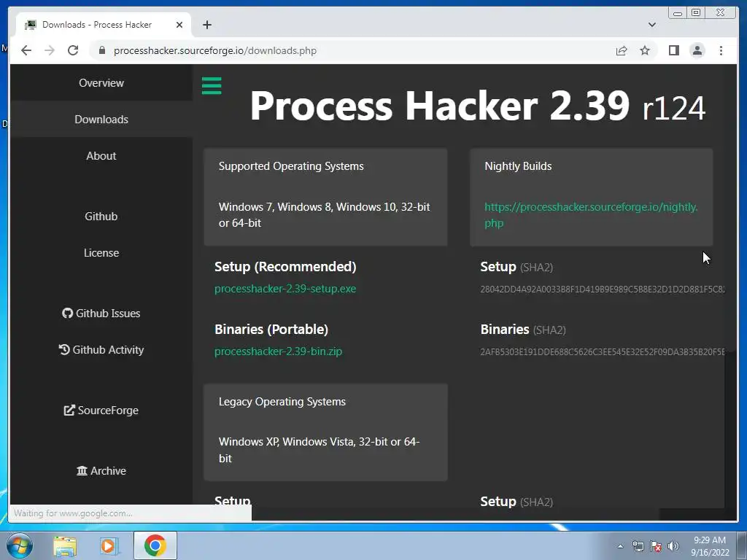This screenshot has width=747, height=560.
Task: Minimize the Chrome window
Action: click(x=677, y=13)
